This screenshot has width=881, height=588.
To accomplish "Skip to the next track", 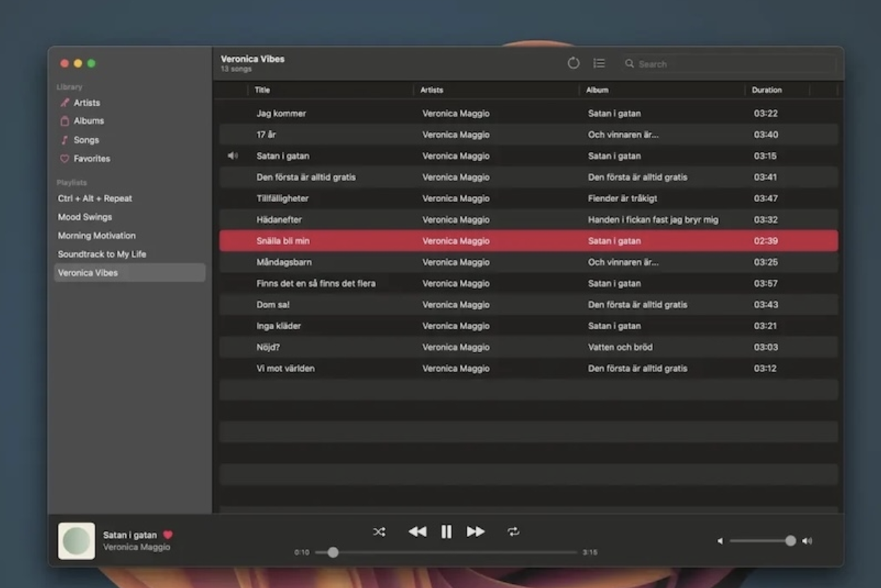I will tap(476, 531).
